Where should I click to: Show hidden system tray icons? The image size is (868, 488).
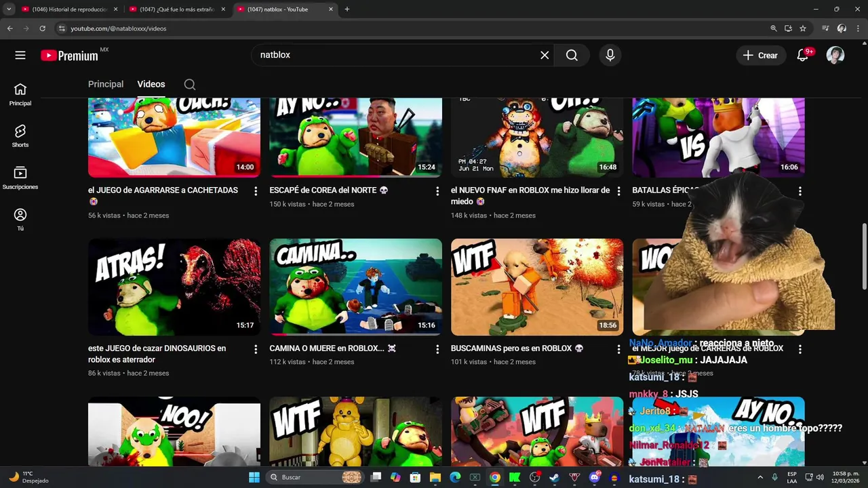tap(760, 477)
